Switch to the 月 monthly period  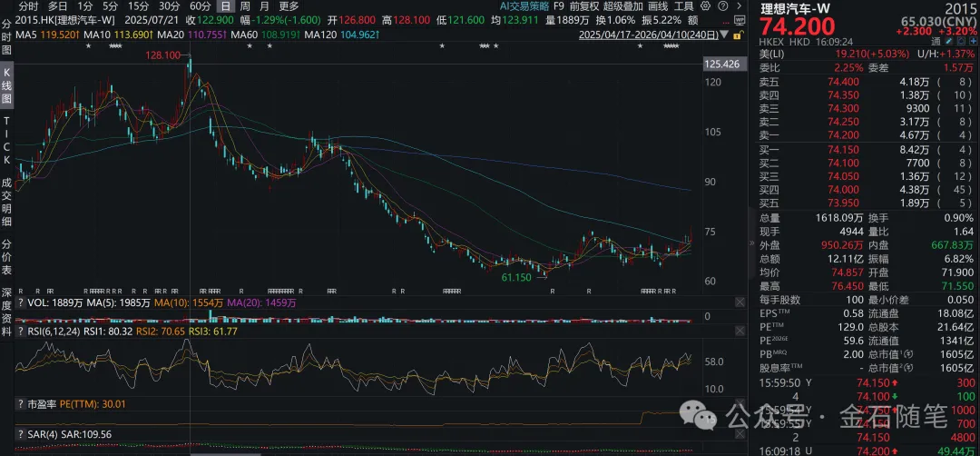(x=264, y=6)
